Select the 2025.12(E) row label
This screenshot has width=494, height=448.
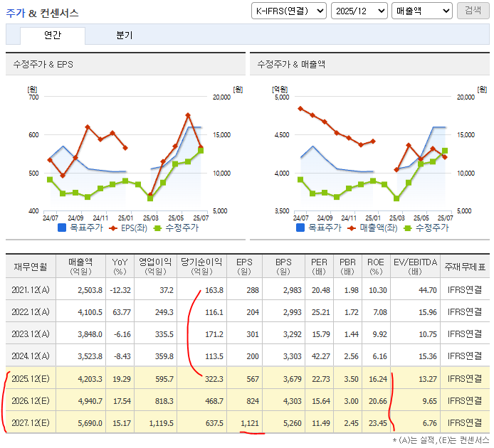coord(31,378)
